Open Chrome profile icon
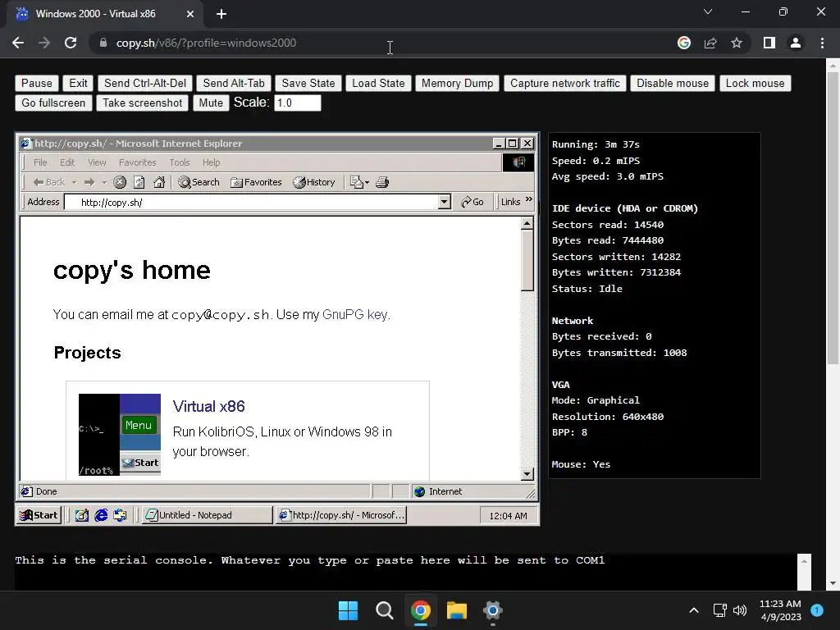 [796, 43]
